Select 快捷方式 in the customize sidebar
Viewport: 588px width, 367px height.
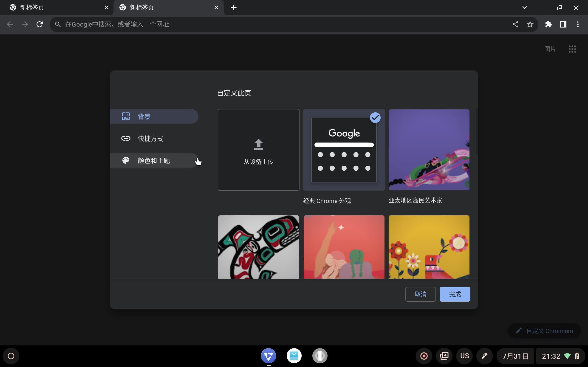150,138
